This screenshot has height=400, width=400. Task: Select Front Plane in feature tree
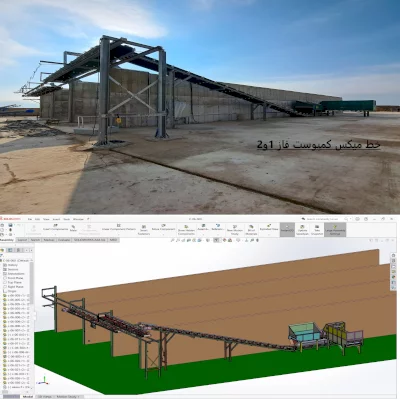click(15, 278)
